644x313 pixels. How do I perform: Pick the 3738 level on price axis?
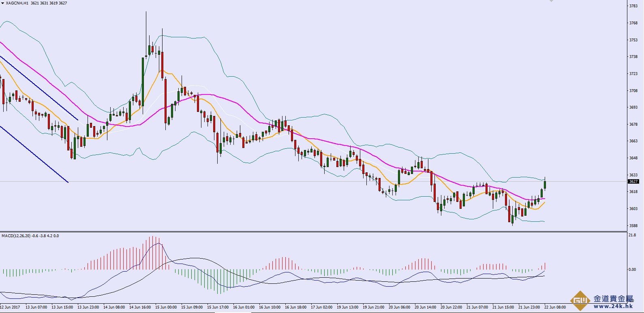pyautogui.click(x=633, y=57)
